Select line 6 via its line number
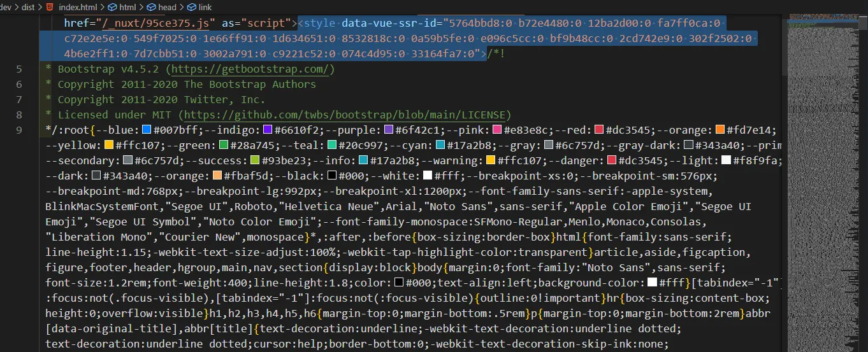868x352 pixels. point(18,84)
